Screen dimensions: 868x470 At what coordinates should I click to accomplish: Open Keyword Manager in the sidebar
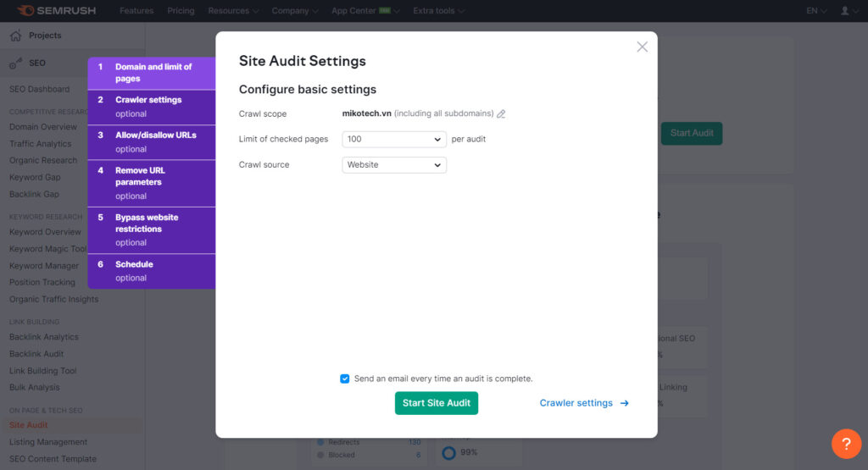click(x=44, y=266)
